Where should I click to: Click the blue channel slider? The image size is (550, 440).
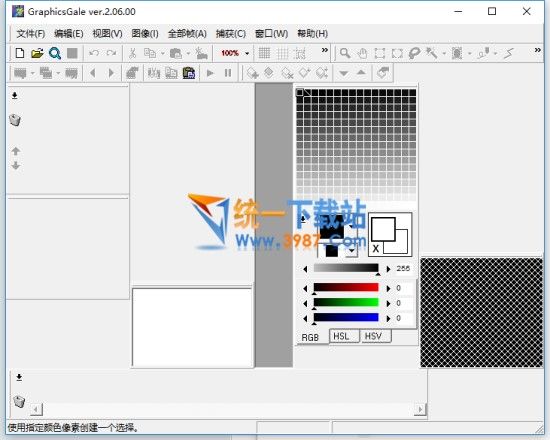pos(346,318)
